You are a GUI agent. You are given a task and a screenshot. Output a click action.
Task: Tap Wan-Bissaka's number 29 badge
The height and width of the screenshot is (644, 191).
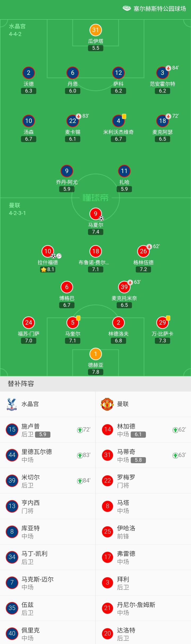(x=162, y=323)
